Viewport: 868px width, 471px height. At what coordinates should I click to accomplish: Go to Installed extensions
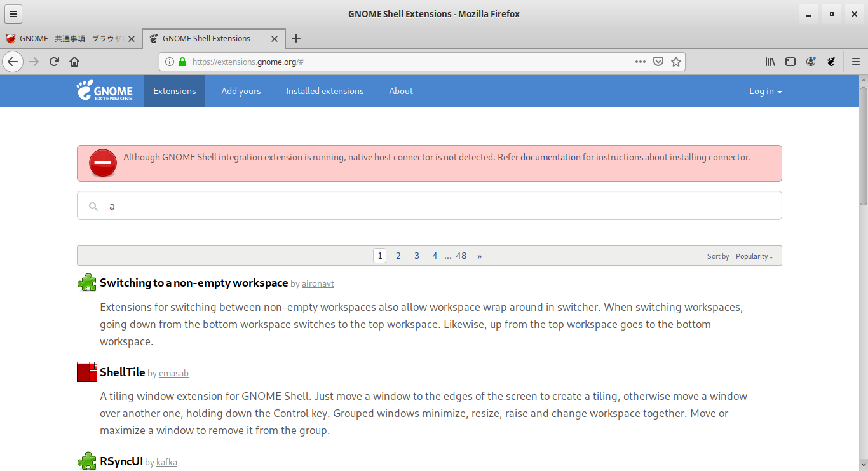325,91
